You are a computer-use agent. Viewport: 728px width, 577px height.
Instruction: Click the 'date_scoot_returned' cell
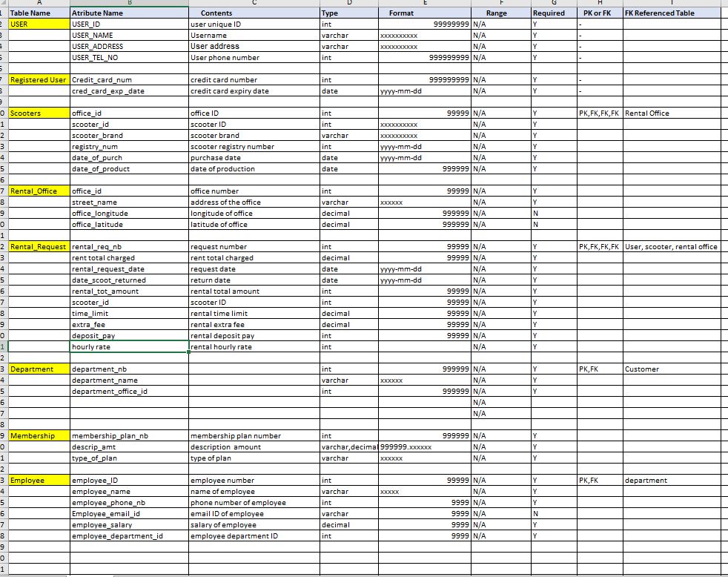tap(129, 280)
